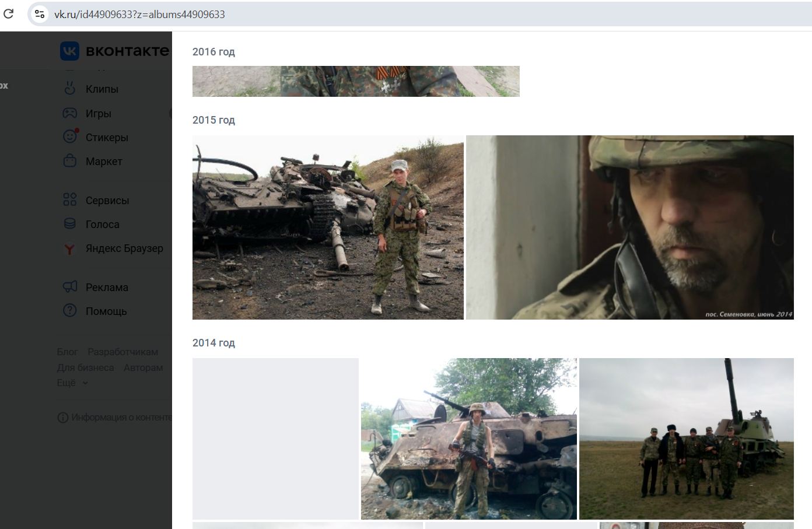Viewport: 812px width, 529px height.
Task: Click the Сервисы grid icon
Action: click(69, 200)
